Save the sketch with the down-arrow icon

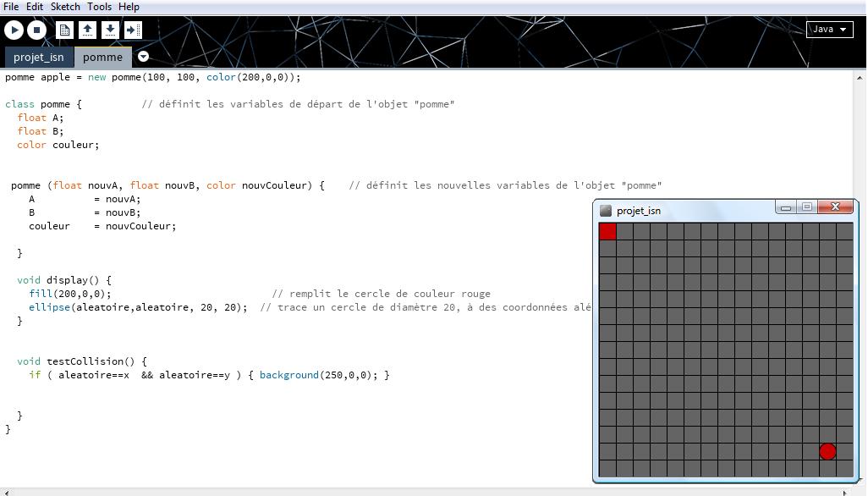coord(110,30)
